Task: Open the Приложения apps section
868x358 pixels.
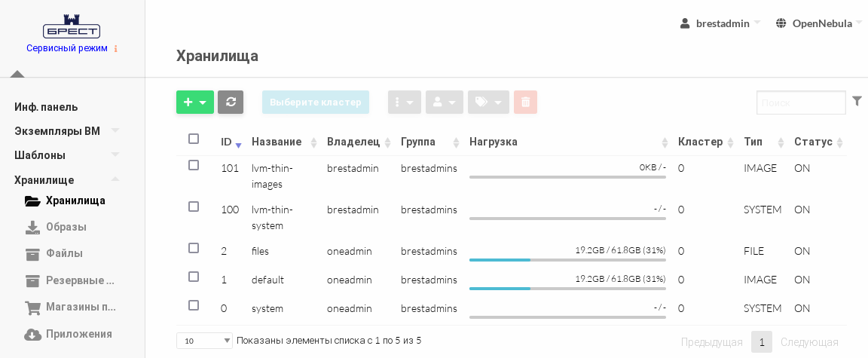Action: point(78,334)
